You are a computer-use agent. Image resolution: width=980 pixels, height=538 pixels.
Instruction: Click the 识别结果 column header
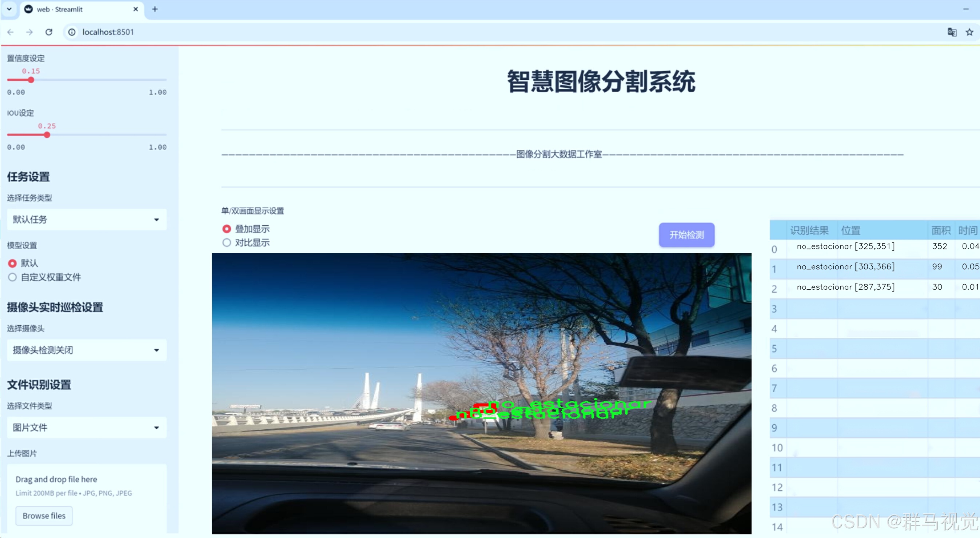(x=809, y=230)
